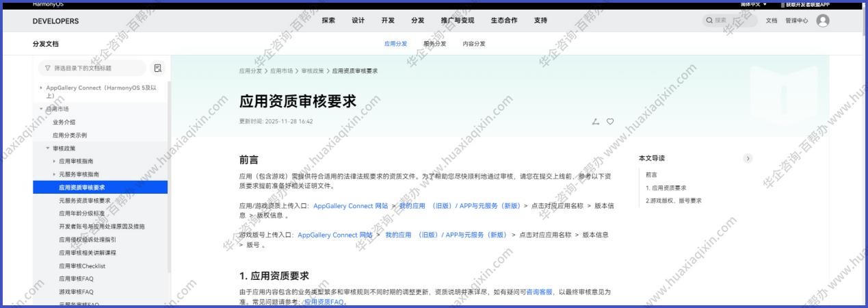
Task: Click AppGallery Connect 网站 link in 游戏版号 line
Action: (x=335, y=235)
